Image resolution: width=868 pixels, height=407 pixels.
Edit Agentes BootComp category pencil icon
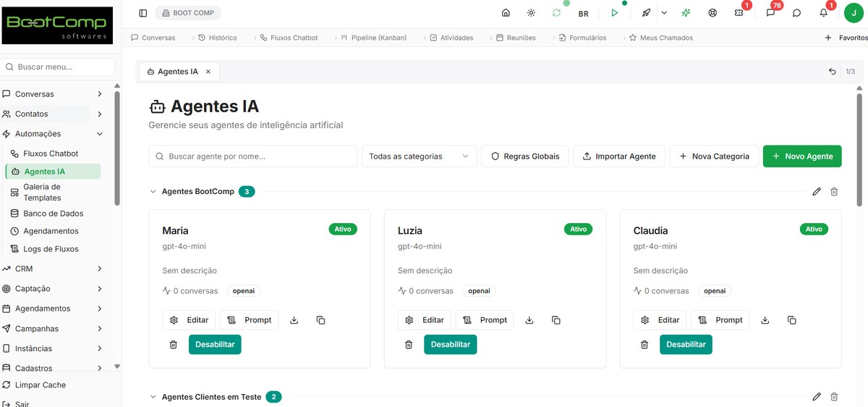817,192
